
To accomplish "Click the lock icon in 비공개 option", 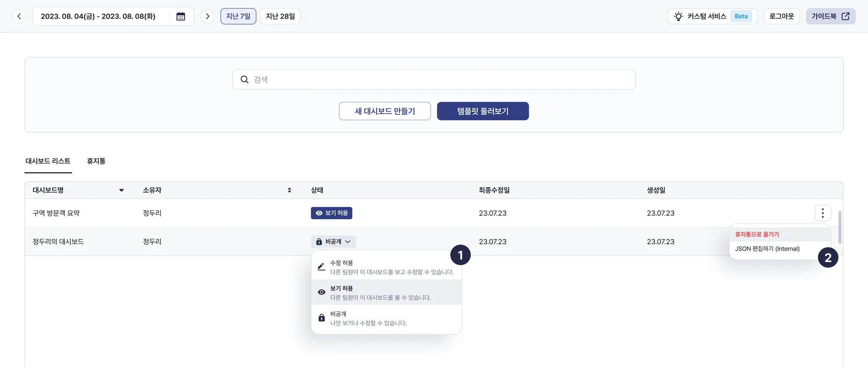I will pos(321,318).
